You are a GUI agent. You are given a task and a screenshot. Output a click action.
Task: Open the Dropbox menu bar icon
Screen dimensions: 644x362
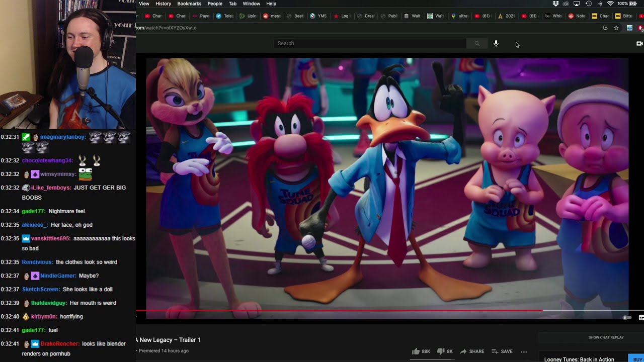[555, 4]
